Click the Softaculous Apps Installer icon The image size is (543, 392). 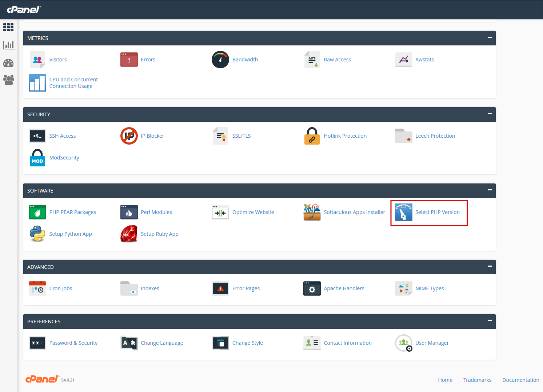312,212
